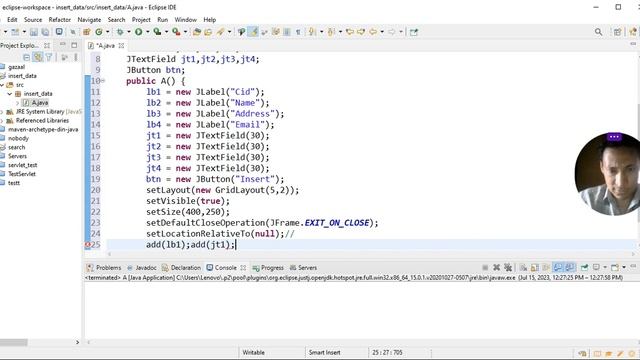
Task: Expand Referenced Libraries node
Action: click(x=2, y=121)
